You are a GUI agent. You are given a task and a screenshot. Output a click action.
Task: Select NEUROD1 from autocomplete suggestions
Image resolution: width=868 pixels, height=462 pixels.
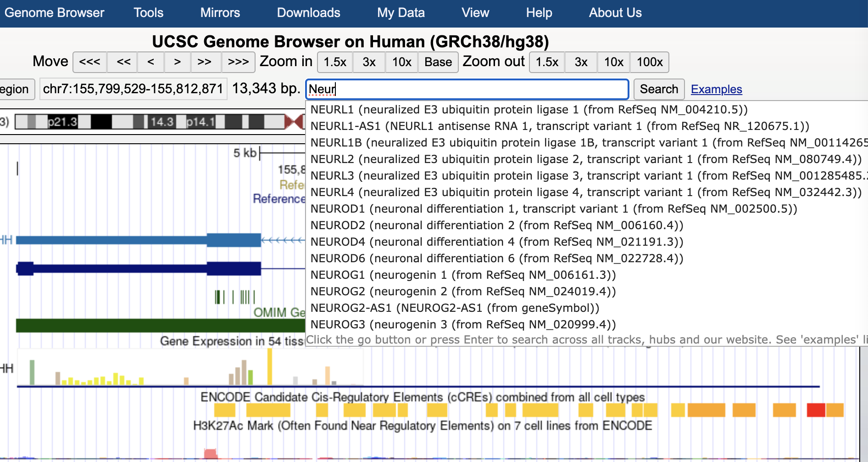[x=553, y=209]
